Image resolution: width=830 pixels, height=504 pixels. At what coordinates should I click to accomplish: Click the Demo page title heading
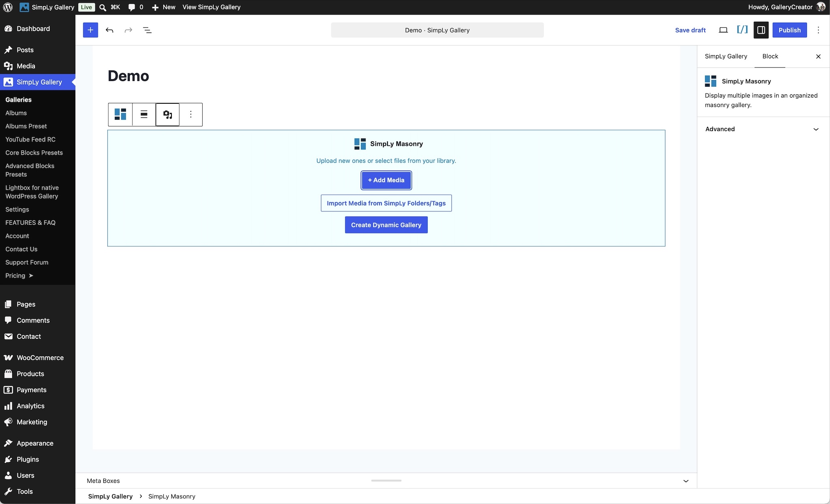click(128, 76)
